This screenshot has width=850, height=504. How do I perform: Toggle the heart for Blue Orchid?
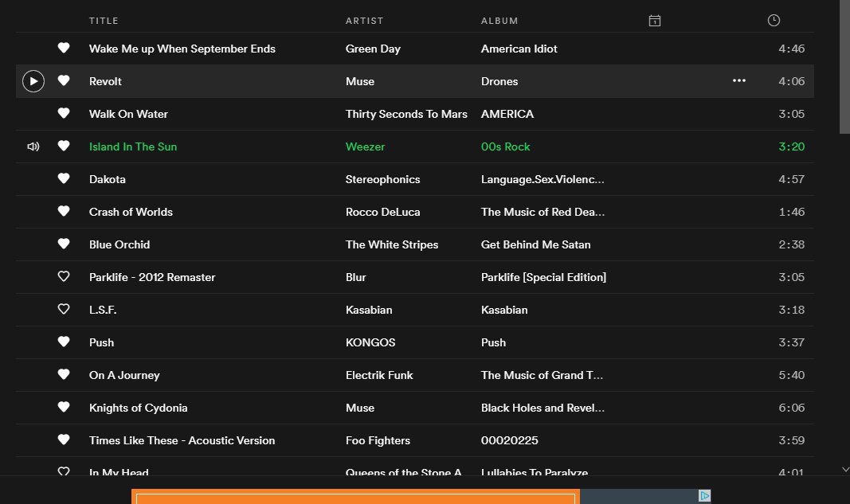pos(64,244)
